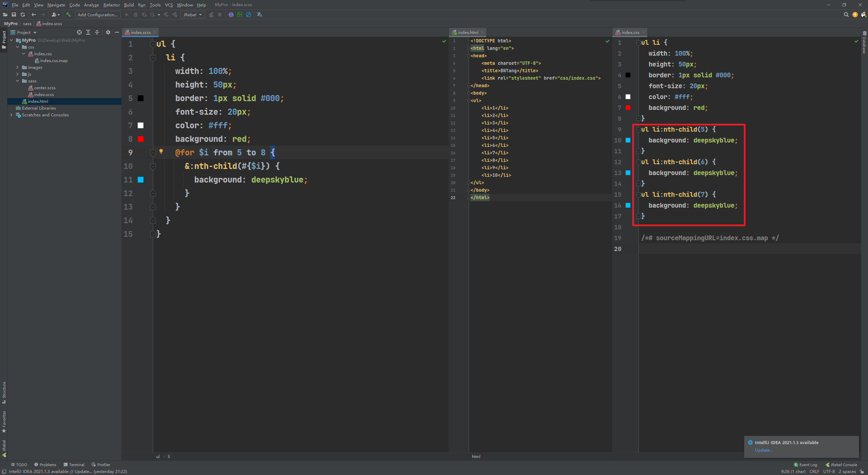The width and height of the screenshot is (868, 475).
Task: Click the Save All floppy disk icon
Action: (x=14, y=15)
